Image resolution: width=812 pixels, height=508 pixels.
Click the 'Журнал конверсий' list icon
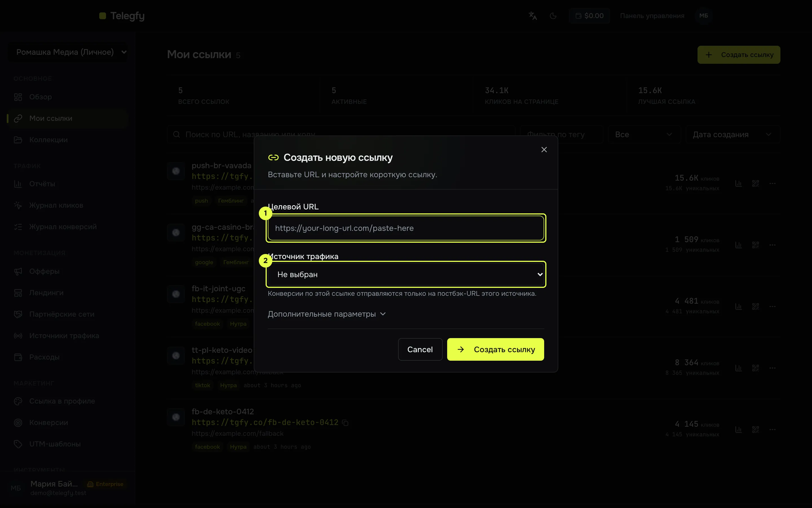click(x=18, y=227)
